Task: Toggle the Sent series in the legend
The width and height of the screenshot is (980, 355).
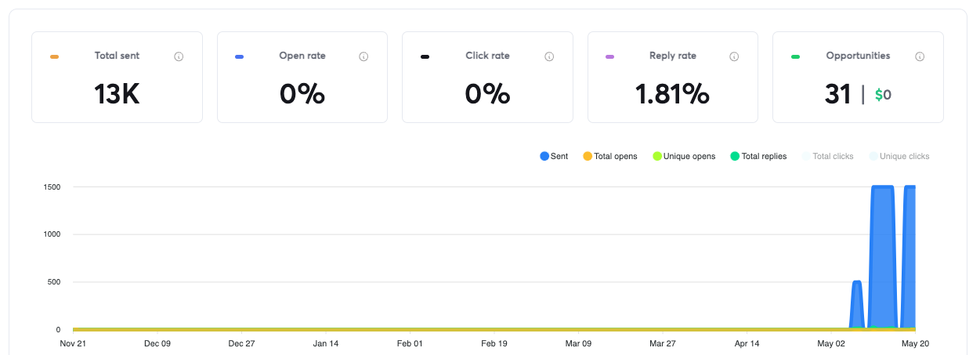Action: (554, 157)
